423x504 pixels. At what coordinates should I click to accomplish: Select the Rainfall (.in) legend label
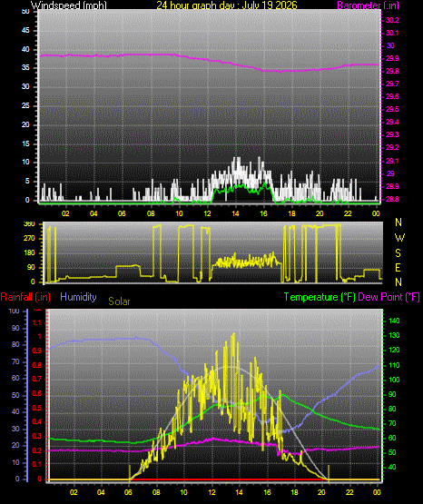click(25, 297)
